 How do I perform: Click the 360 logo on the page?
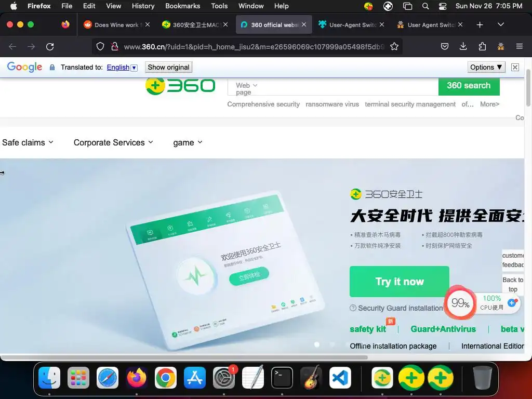pos(180,86)
